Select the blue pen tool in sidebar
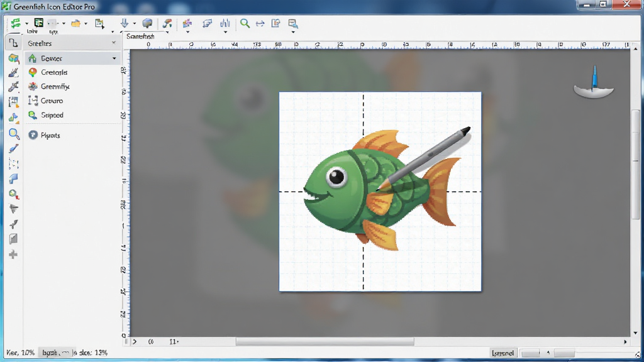This screenshot has height=362, width=644. [14, 148]
